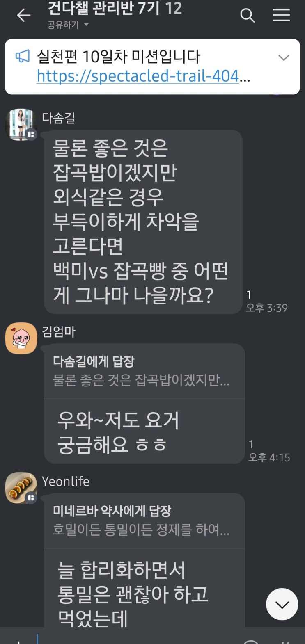Open the hamburger menu icon
Viewport: 305px width, 644px height.
281,16
